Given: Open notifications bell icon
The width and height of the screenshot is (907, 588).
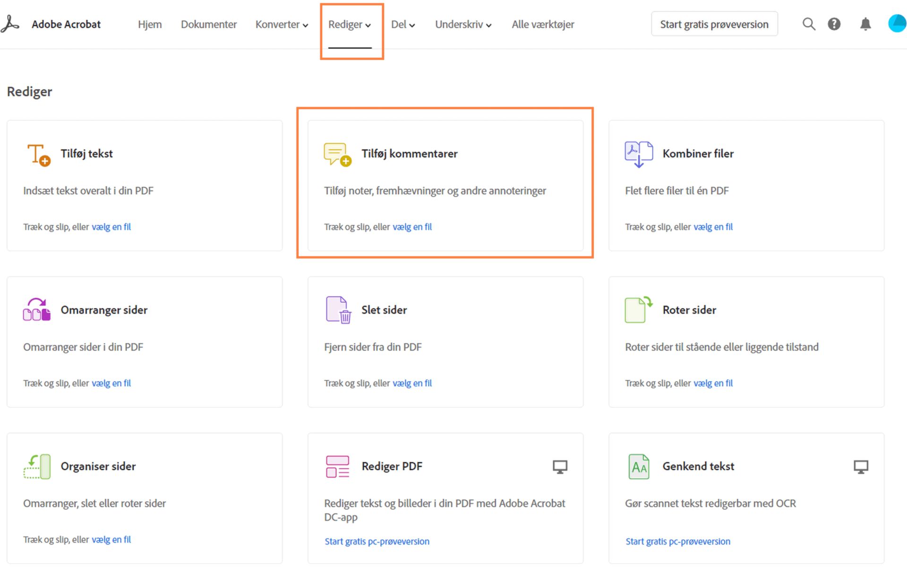Looking at the screenshot, I should (865, 24).
